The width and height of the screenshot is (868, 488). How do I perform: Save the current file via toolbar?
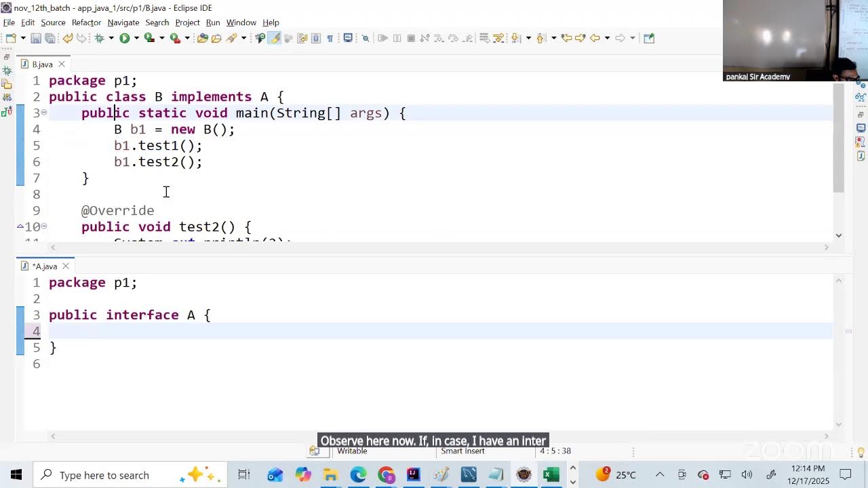(36, 38)
